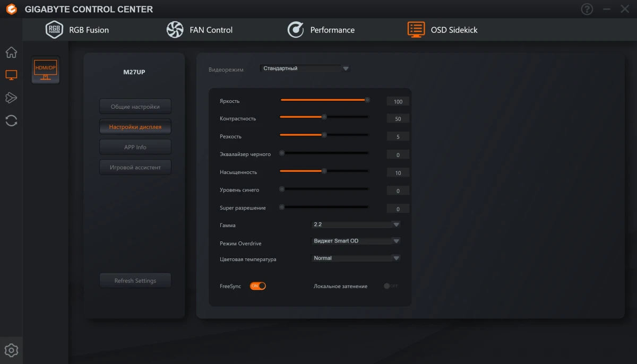Open the Гамма dropdown

pos(355,224)
